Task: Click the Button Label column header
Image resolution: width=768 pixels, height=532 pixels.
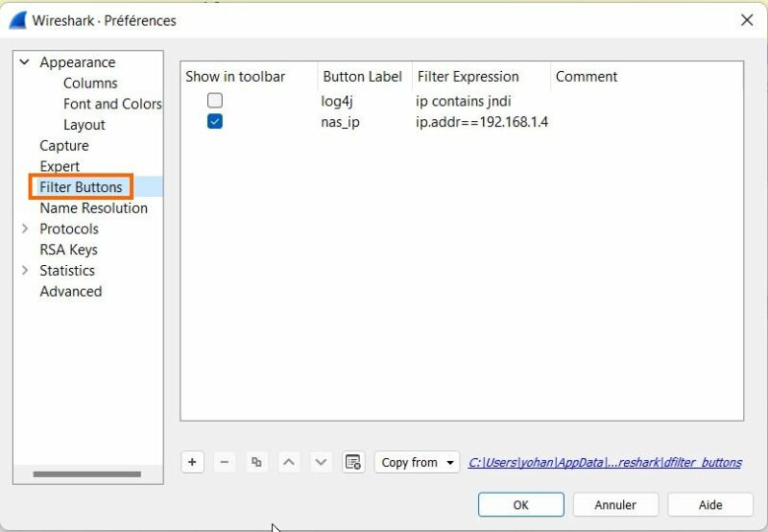Action: click(365, 77)
